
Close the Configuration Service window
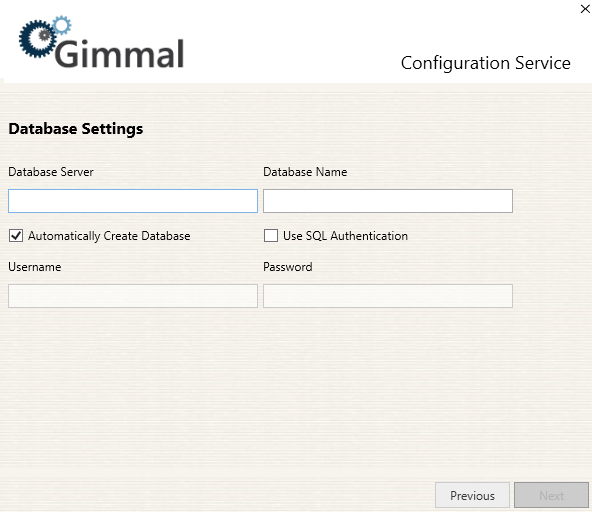[585, 9]
